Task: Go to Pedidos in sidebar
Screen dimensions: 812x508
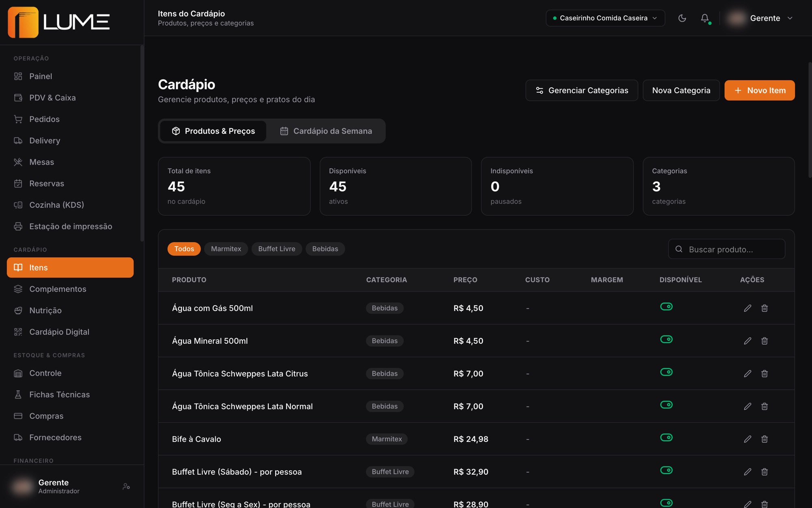Action: coord(70,119)
